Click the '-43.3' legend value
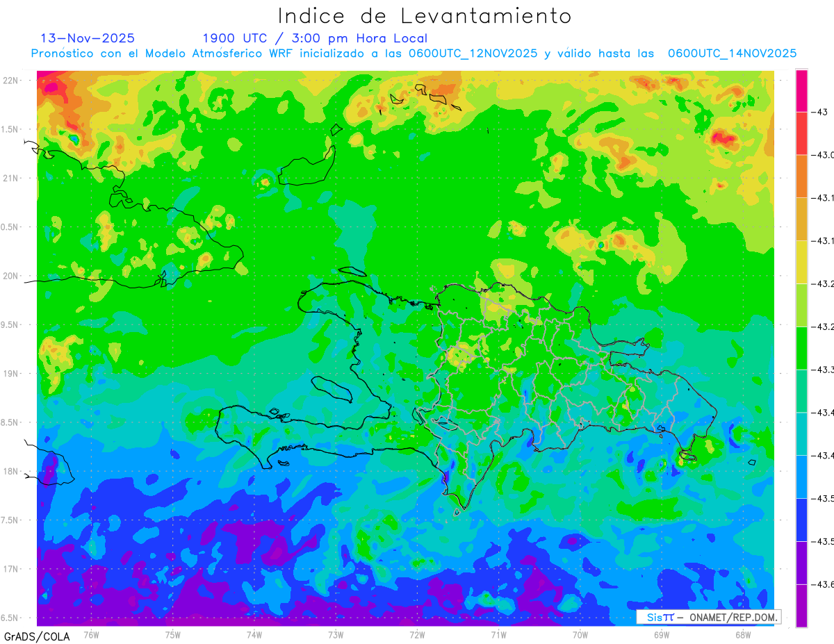Screen dimensions: 834x644 coord(823,370)
